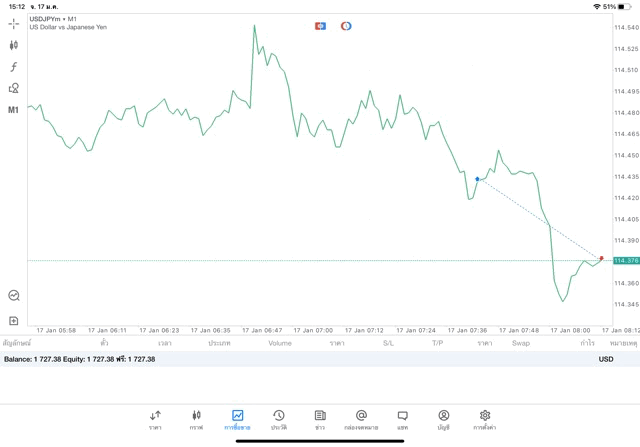Click the round chart icon above new order
This screenshot has height=447, width=640.
(14, 295)
